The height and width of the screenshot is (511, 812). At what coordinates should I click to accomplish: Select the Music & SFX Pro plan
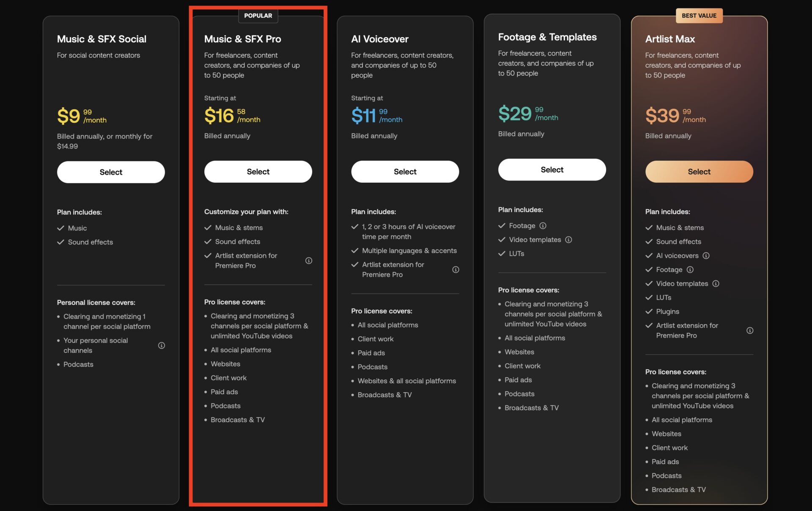[258, 172]
